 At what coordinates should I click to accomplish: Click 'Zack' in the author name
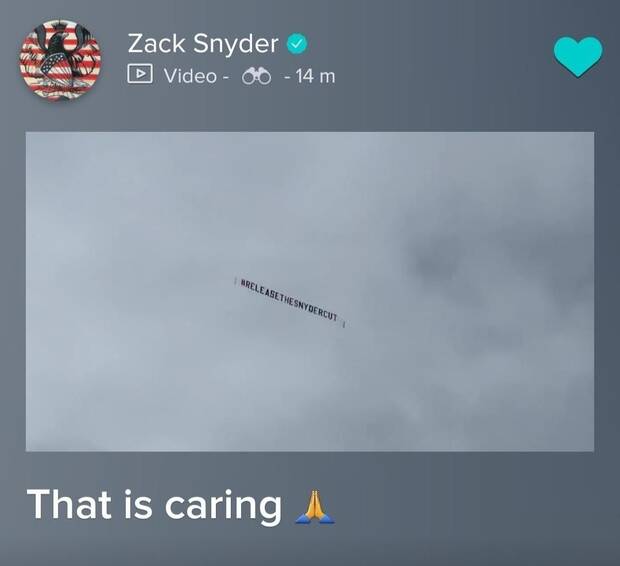coord(156,43)
